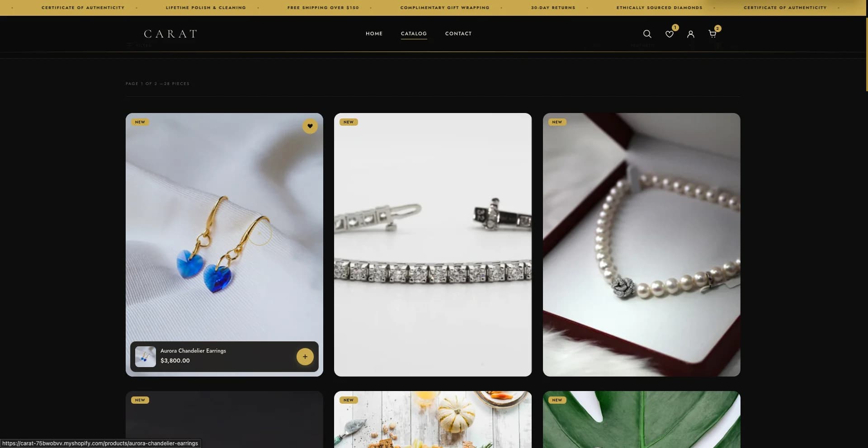Click the NEW badge on the bracelet card
This screenshot has width=868, height=448.
(x=349, y=122)
